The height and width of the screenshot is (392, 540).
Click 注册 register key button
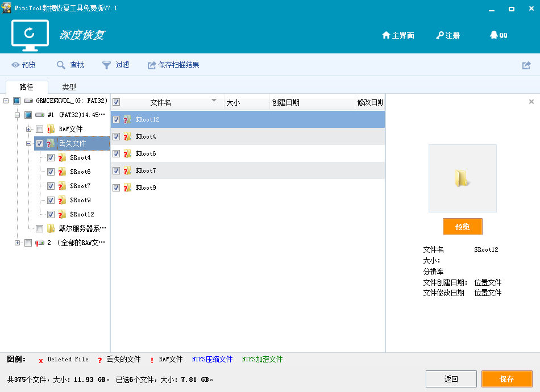pyautogui.click(x=448, y=35)
